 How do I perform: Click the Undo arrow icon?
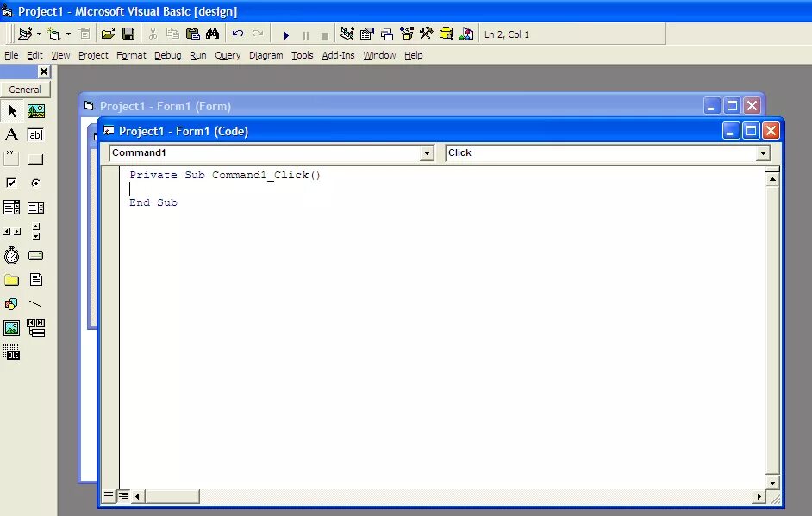point(238,34)
